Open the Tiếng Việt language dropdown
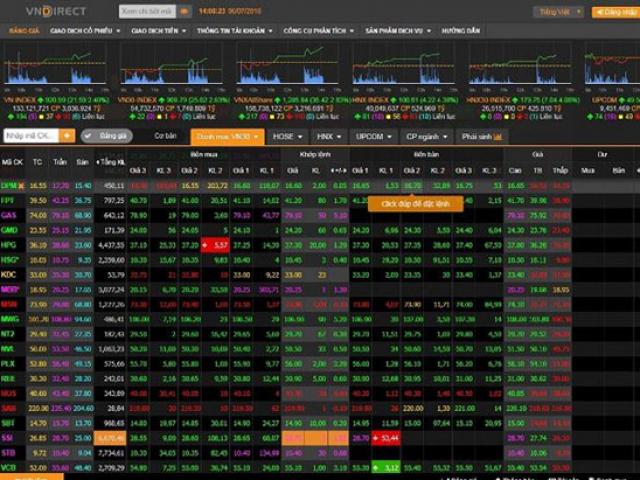 558,12
